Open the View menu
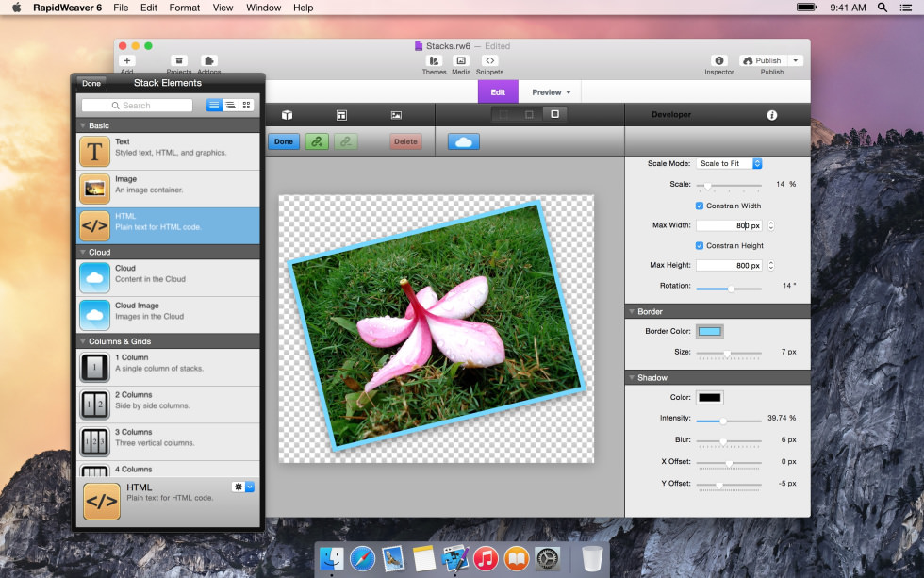 pyautogui.click(x=223, y=8)
